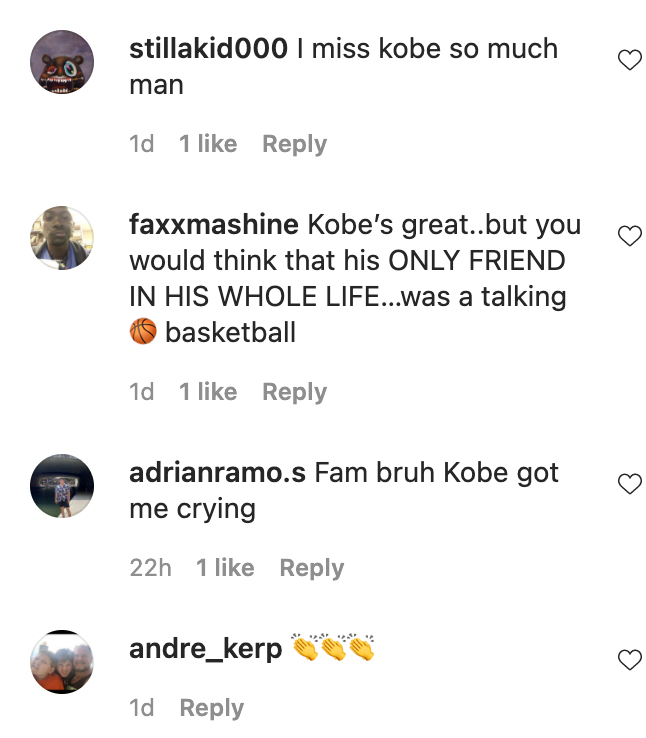Open andre_kerp's profile avatar
The width and height of the screenshot is (646, 738).
click(x=62, y=662)
